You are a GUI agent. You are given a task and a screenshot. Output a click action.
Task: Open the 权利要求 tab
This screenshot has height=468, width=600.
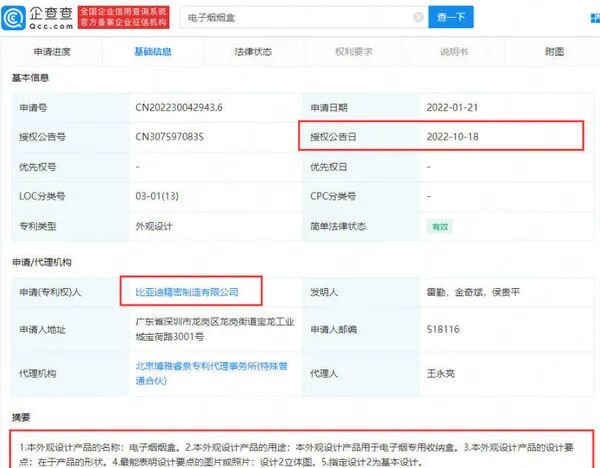354,52
